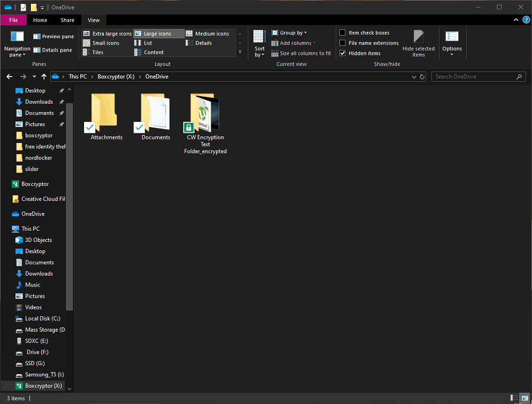Open the slider folder in sidebar
This screenshot has width=532, height=404.
click(31, 169)
